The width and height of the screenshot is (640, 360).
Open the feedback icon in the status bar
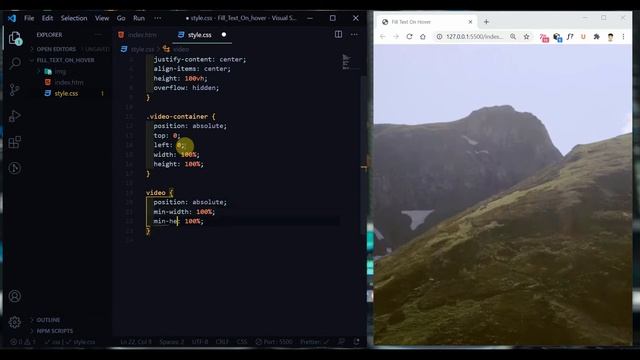pos(341,342)
